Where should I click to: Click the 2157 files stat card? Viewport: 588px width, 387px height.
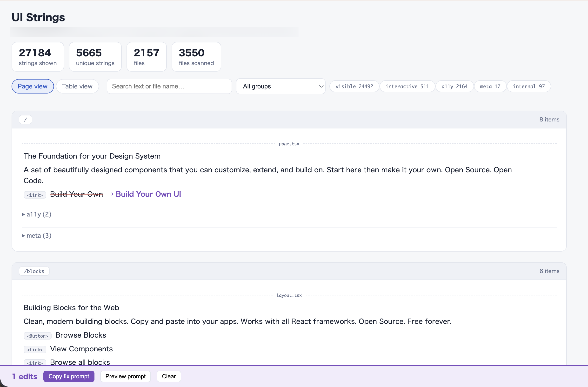click(x=147, y=57)
